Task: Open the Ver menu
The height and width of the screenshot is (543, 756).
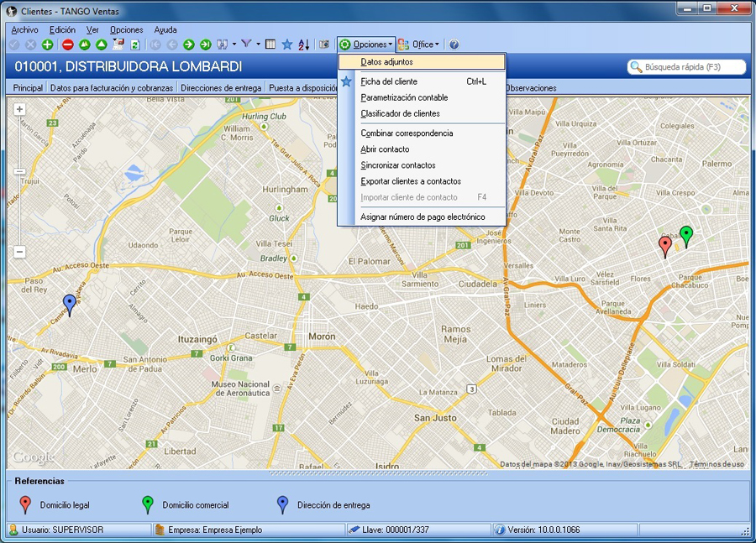Action: (x=92, y=30)
